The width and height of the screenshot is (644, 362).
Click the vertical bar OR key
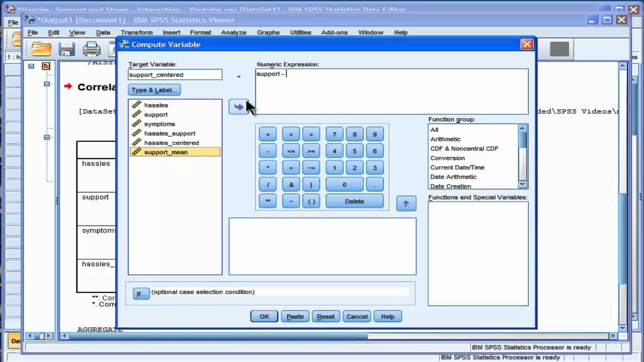tap(311, 185)
